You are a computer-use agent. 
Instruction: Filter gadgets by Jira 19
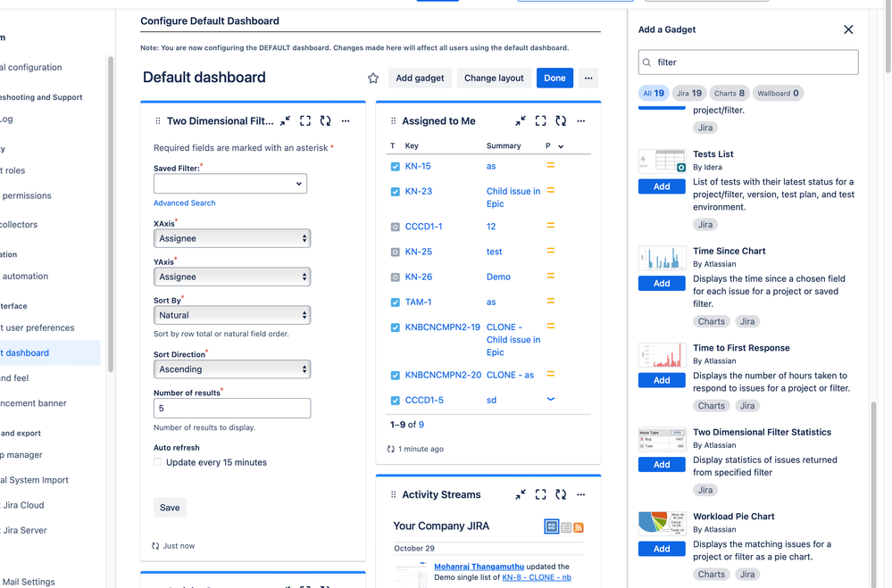pos(689,94)
